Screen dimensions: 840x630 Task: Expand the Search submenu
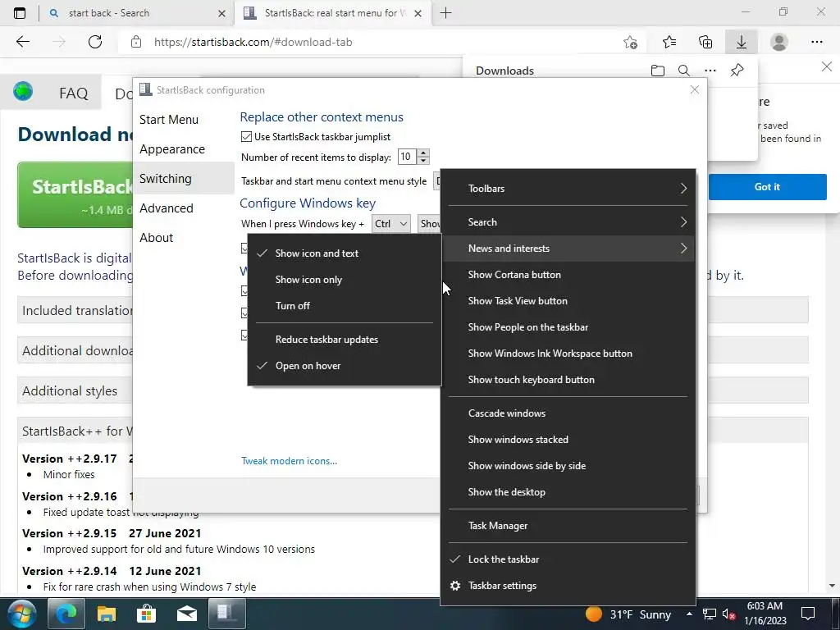click(568, 222)
